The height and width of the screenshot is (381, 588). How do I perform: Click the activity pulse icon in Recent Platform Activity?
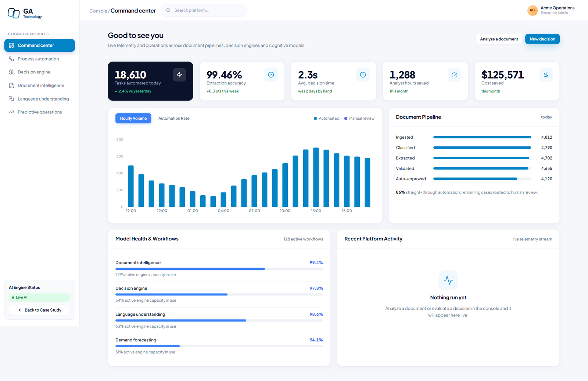[448, 280]
